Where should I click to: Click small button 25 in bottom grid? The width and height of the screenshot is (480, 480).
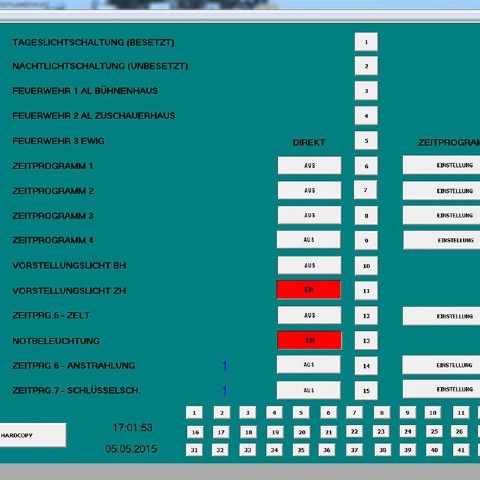(434, 431)
